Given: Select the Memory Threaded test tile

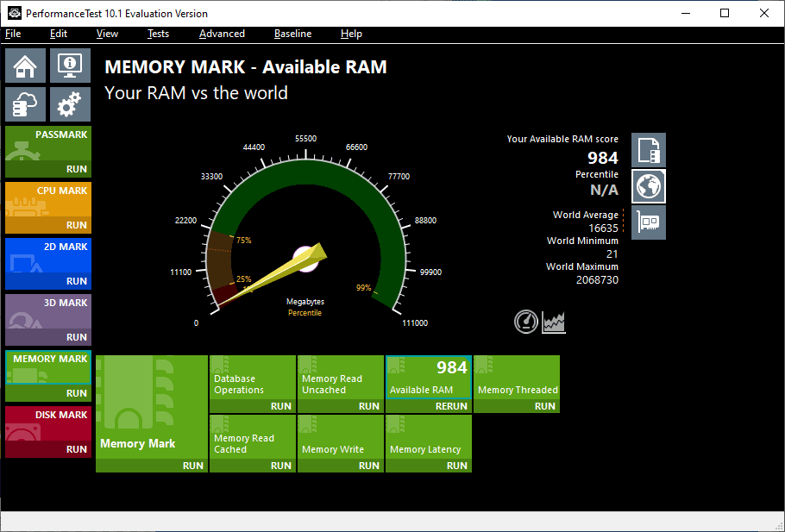Looking at the screenshot, I should 517,378.
